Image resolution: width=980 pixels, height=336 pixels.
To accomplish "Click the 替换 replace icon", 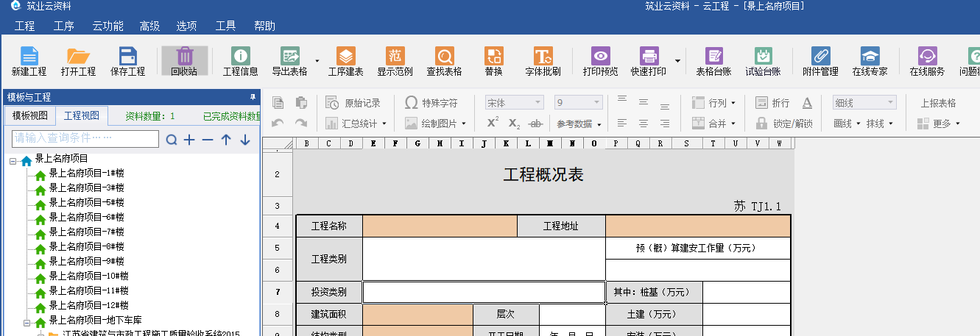I will coord(493,62).
